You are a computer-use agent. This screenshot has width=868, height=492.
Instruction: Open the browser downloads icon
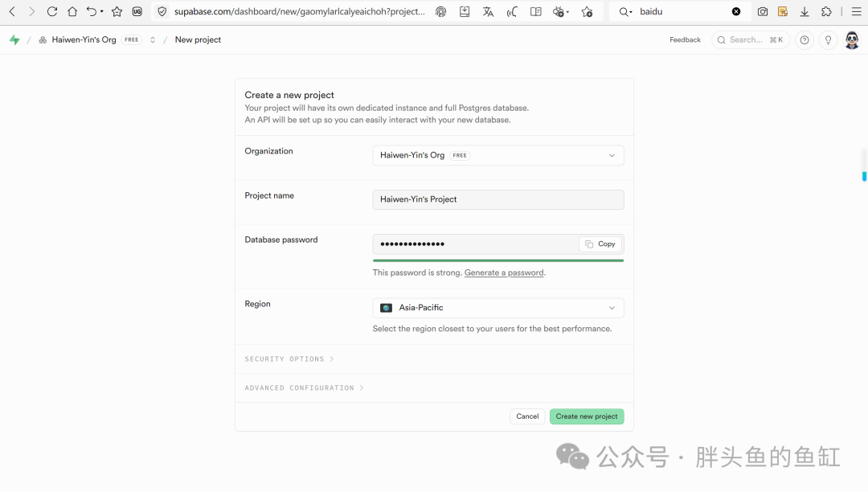tap(805, 11)
